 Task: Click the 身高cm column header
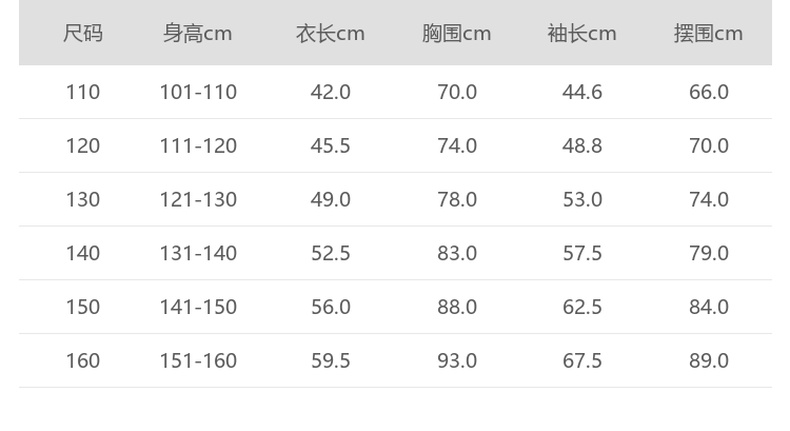coord(198,34)
